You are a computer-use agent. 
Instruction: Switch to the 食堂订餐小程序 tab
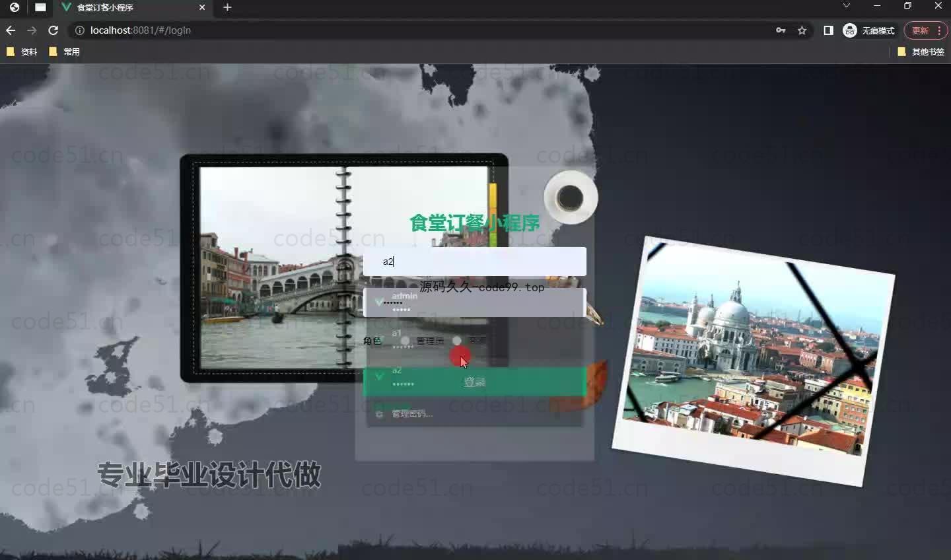click(x=132, y=7)
